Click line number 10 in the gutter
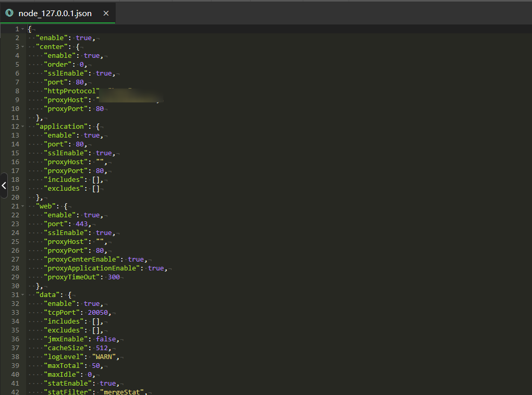Screen dimensions: 532x395 tap(15, 109)
